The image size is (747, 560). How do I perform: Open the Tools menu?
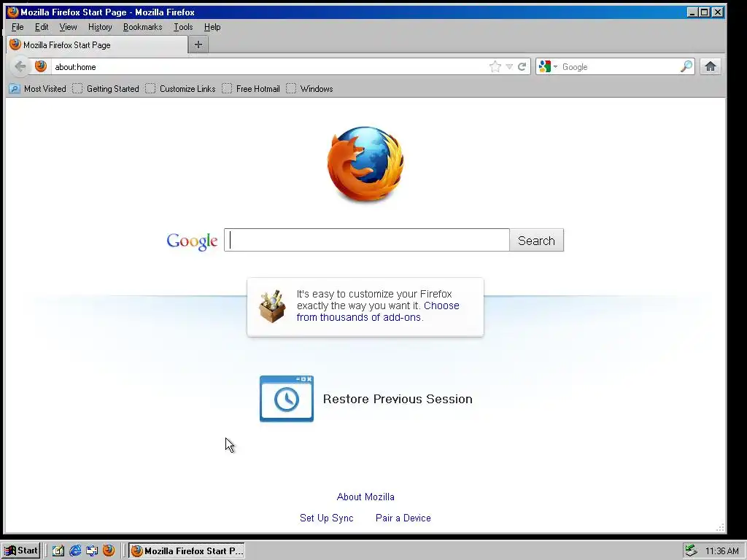(183, 27)
